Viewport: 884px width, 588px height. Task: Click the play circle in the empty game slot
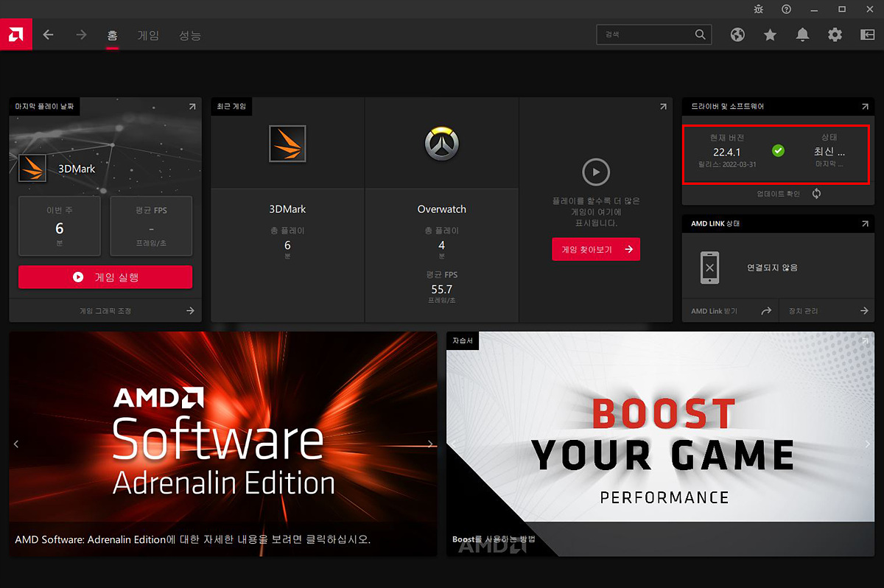(x=596, y=173)
